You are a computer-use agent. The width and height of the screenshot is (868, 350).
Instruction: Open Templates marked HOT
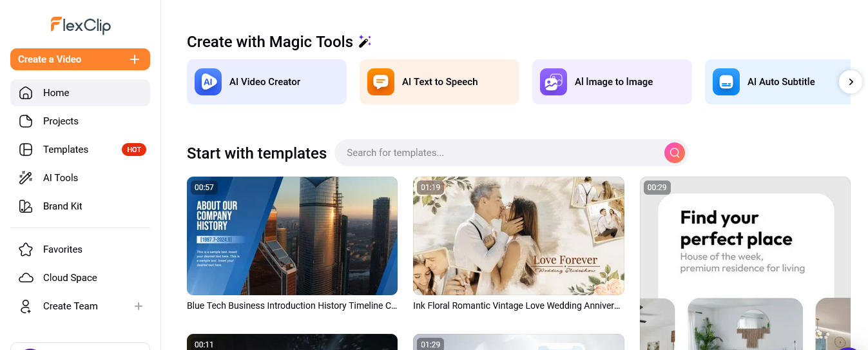[66, 150]
